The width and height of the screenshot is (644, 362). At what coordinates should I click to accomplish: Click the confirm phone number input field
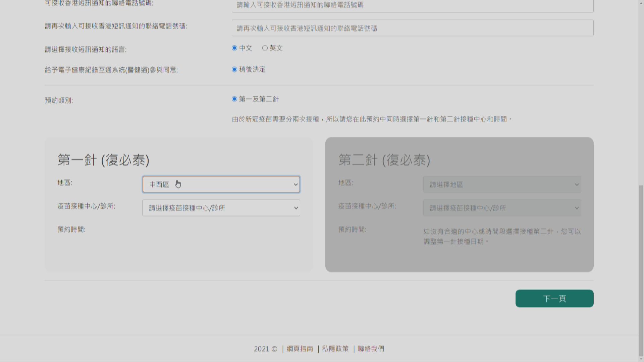pos(413,28)
